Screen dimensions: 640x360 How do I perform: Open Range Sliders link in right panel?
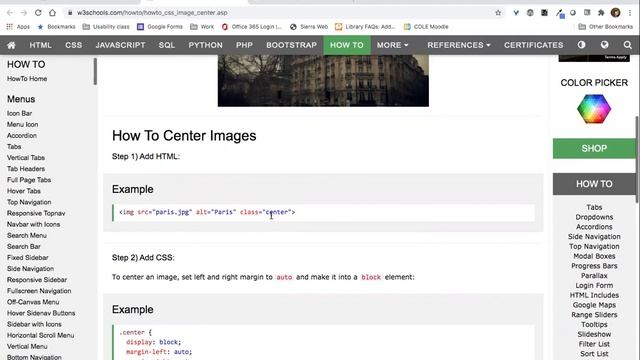(594, 315)
